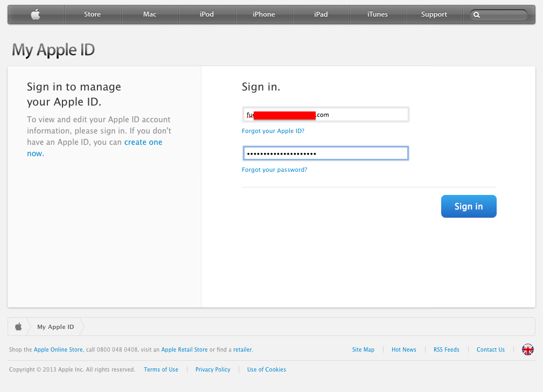Click the Apple logo in navigation bar
543x392 pixels.
tap(36, 15)
